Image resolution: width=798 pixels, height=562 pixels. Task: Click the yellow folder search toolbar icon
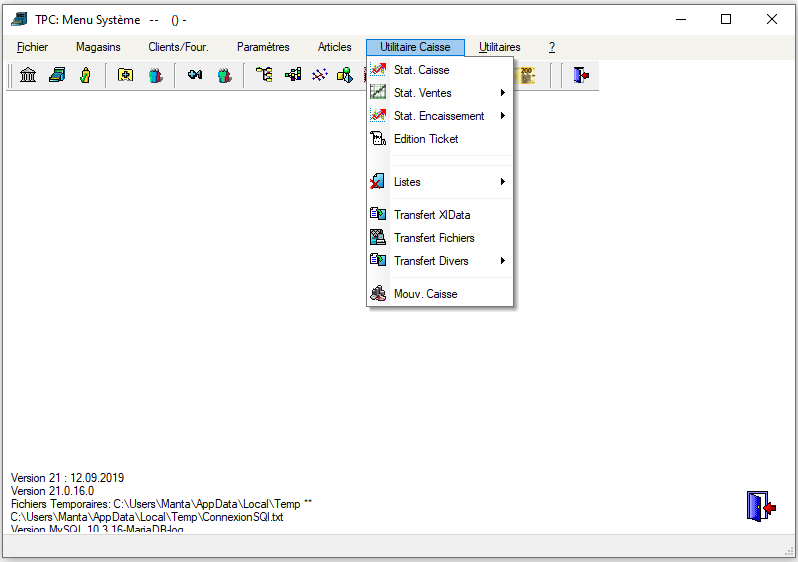(125, 75)
